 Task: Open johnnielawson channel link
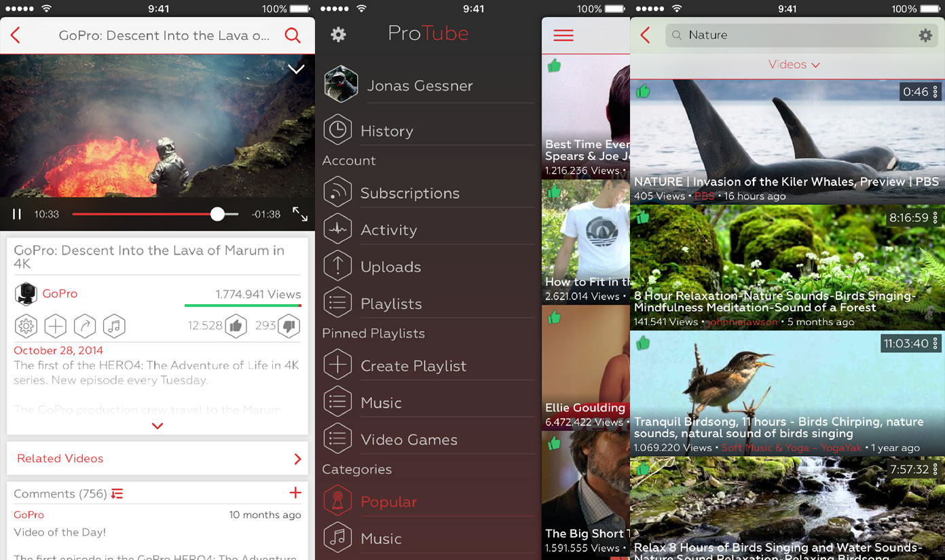(742, 322)
